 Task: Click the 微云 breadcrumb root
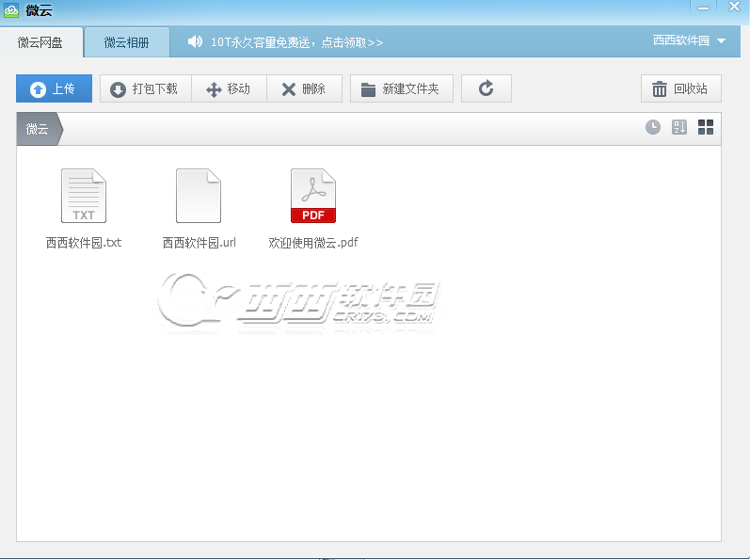38,129
